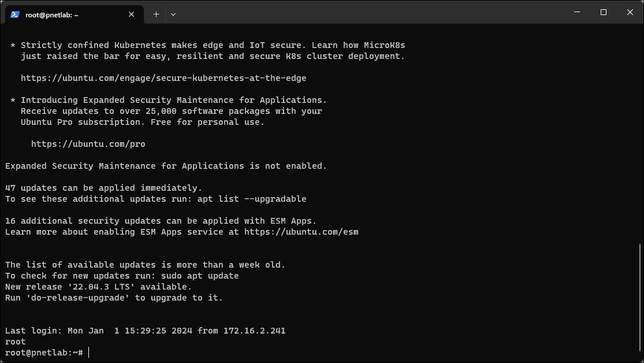The image size is (644, 363).
Task: Click the root@pnetlab:~# prompt line
Action: tap(44, 353)
